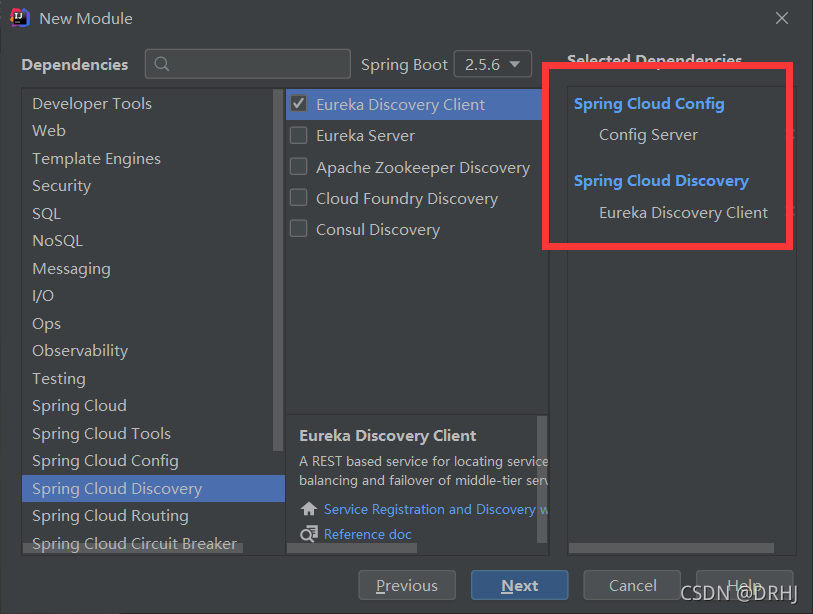
Task: Close the New Module dialog
Action: tap(781, 18)
